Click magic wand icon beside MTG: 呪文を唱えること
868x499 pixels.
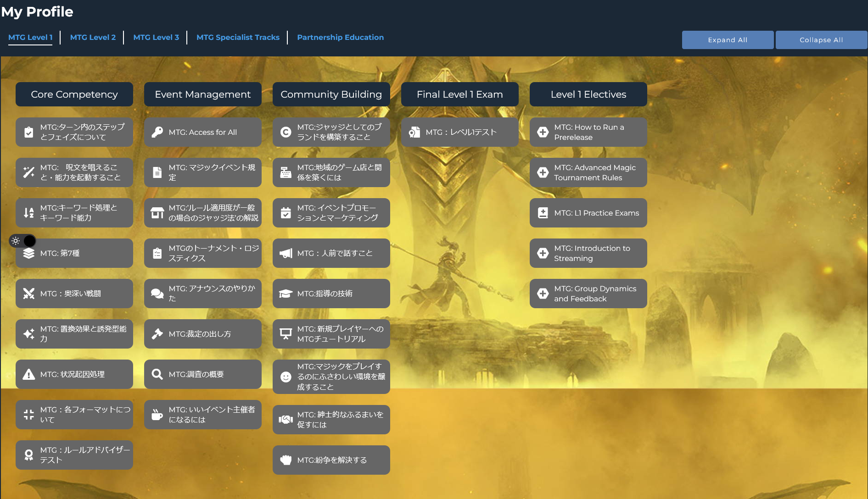[28, 172]
